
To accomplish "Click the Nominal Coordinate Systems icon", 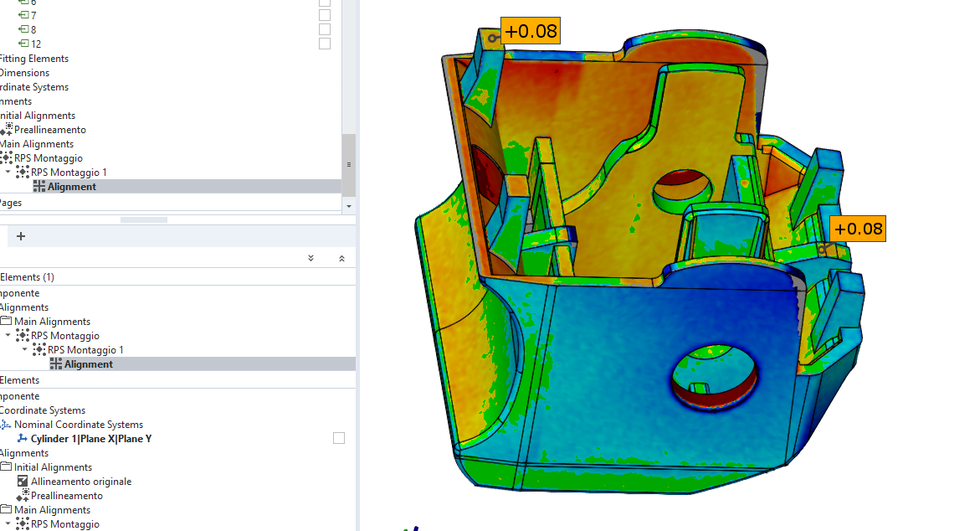I will pyautogui.click(x=6, y=425).
